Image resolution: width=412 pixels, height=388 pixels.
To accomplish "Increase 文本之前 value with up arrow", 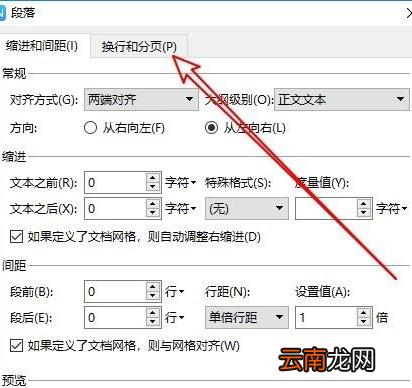I will pos(153,177).
